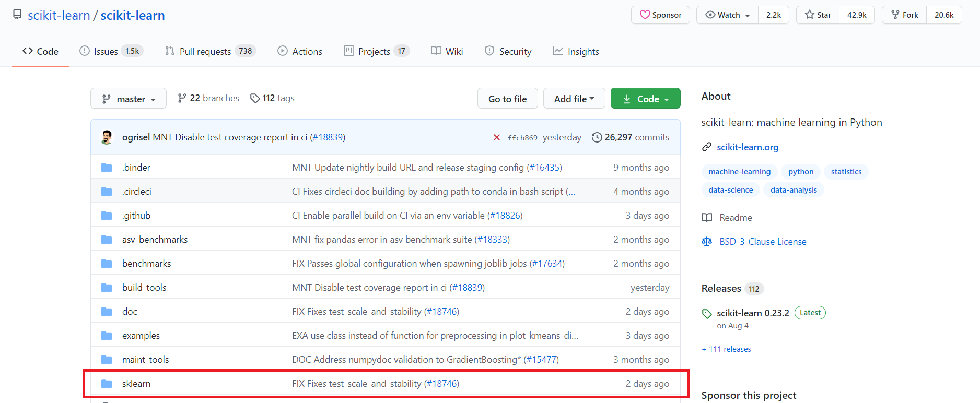This screenshot has width=980, height=403.
Task: Open the Security tab
Action: (508, 51)
